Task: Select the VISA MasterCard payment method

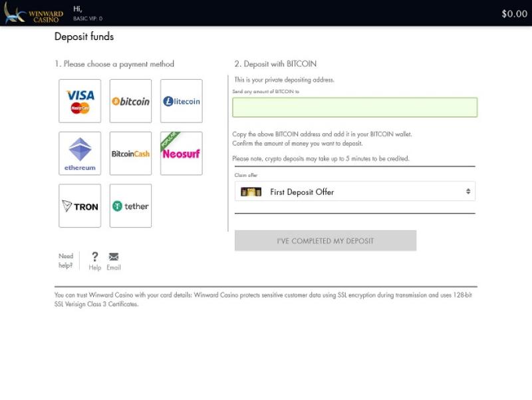Action: pos(80,101)
